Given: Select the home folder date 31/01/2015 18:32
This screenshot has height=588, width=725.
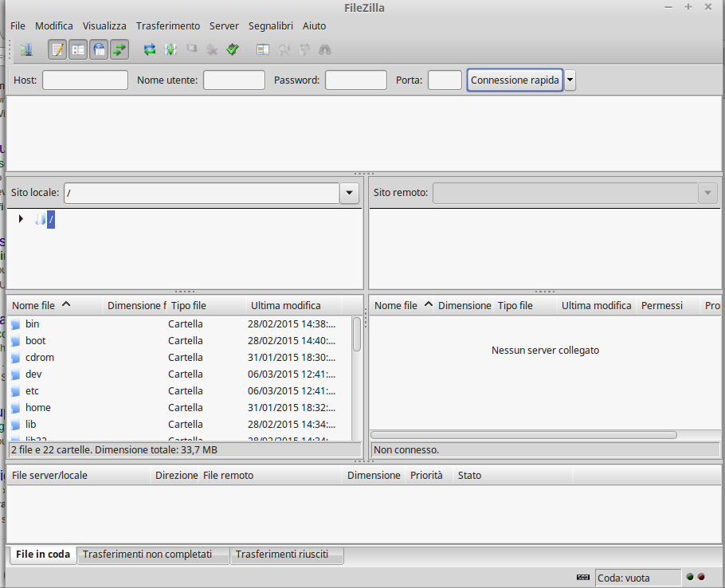Looking at the screenshot, I should [292, 408].
